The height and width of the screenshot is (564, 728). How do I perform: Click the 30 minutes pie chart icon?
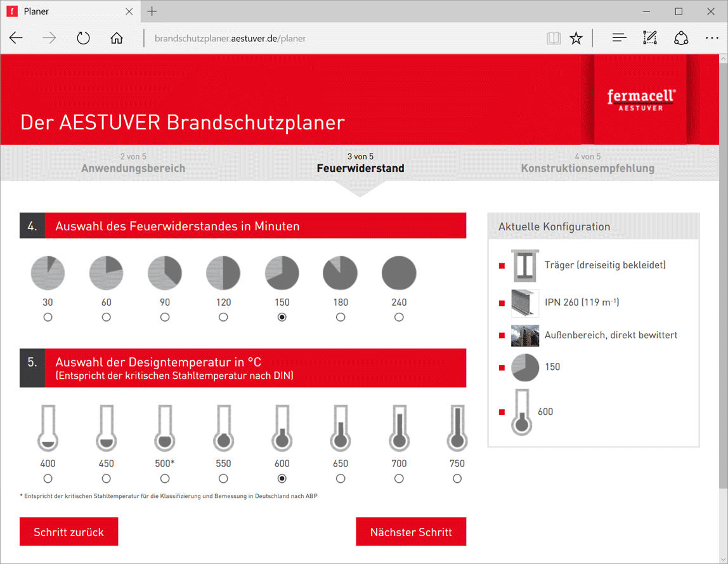[48, 273]
